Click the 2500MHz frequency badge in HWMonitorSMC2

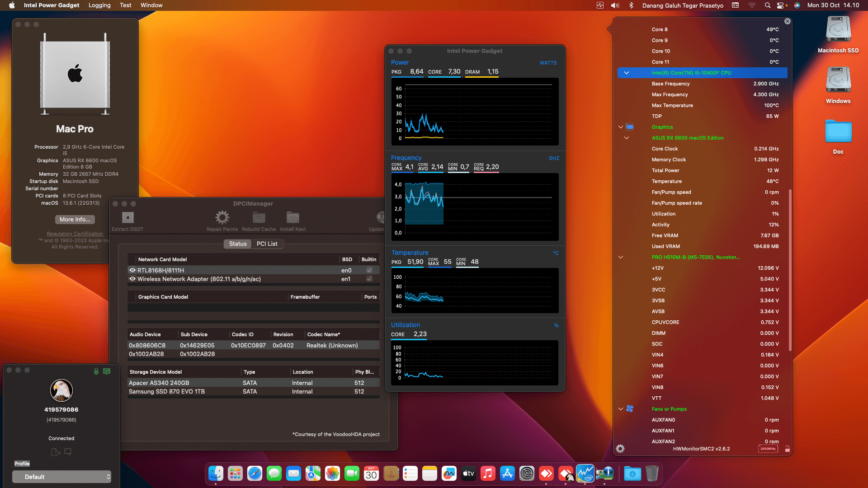pyautogui.click(x=768, y=449)
